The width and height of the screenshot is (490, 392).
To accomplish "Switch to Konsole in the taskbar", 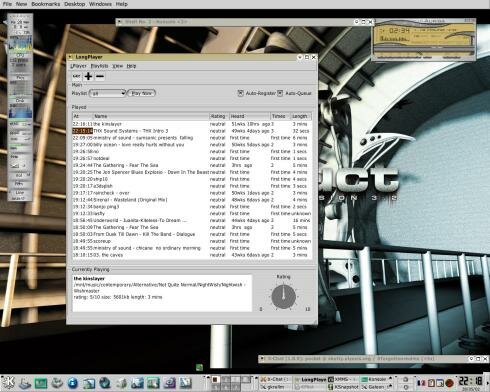I will click(375, 379).
